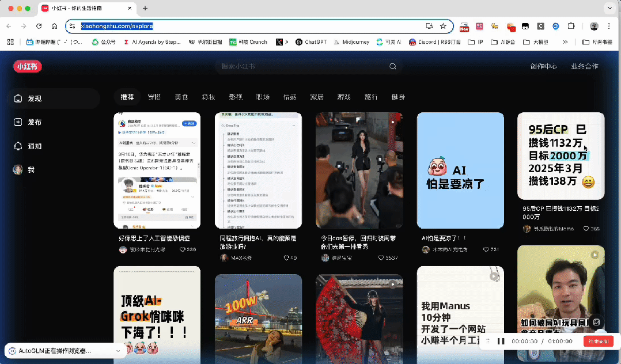The height and width of the screenshot is (364, 621).
Task: Select the 发布 publish icon in sidebar
Action: pos(17,122)
